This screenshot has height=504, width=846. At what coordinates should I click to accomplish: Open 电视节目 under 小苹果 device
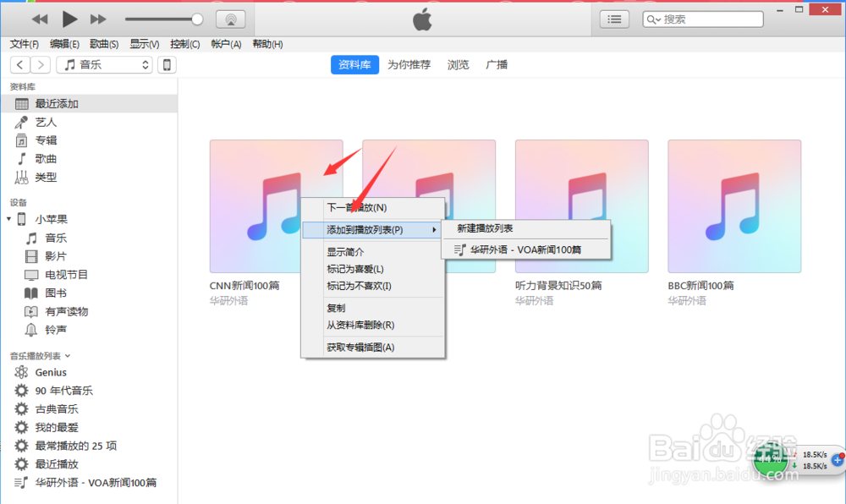89,274
